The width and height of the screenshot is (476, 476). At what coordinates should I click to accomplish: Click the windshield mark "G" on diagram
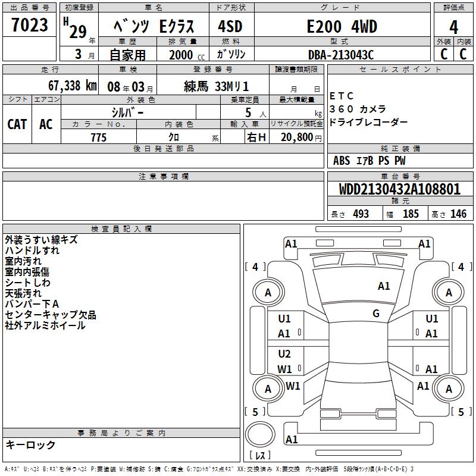click(x=376, y=314)
